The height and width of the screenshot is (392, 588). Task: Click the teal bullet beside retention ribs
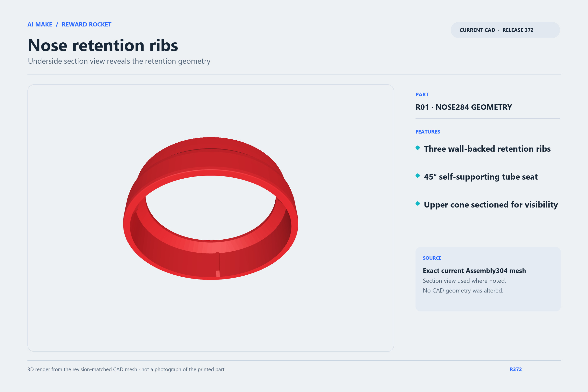click(x=417, y=148)
